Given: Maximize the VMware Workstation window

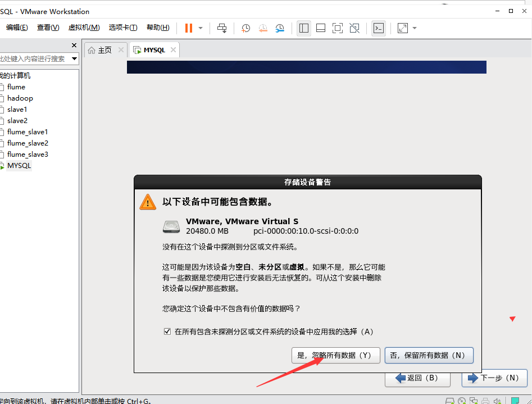Looking at the screenshot, I should [x=511, y=11].
